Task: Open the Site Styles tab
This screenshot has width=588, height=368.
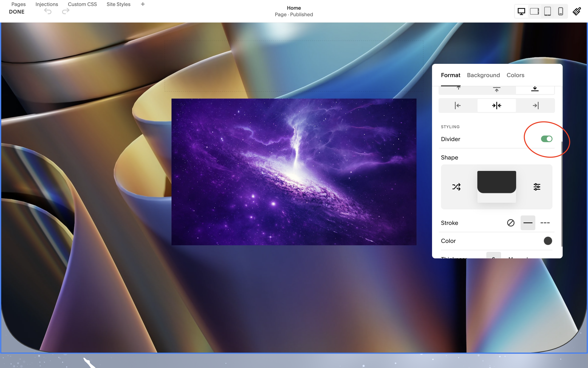Action: [x=118, y=4]
